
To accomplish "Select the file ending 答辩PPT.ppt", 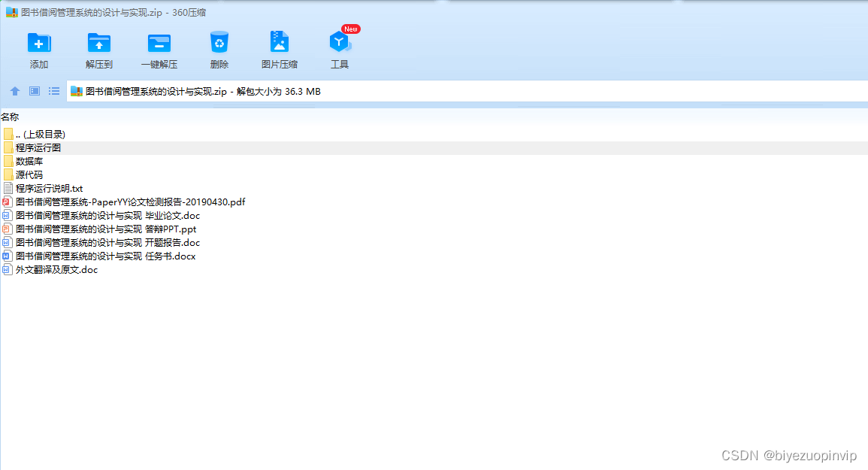I will (x=106, y=229).
